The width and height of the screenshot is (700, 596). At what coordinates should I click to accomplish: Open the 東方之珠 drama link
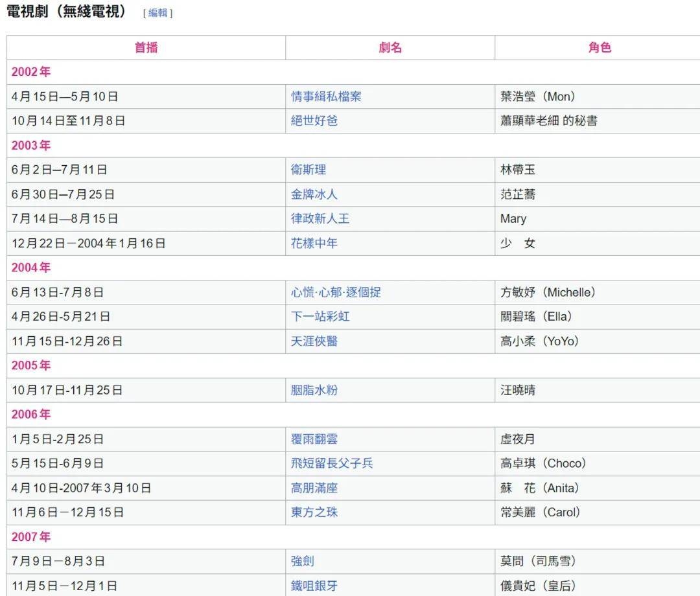pyautogui.click(x=314, y=512)
